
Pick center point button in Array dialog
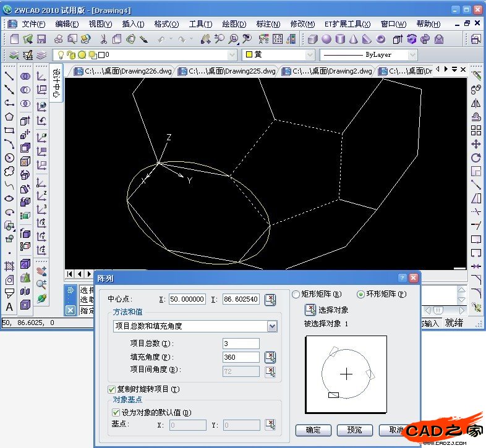[270, 299]
